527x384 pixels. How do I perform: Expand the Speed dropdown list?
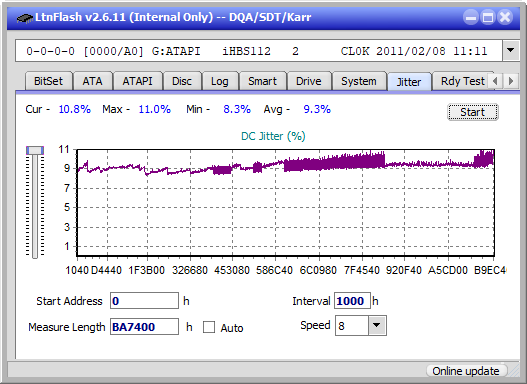point(377,325)
